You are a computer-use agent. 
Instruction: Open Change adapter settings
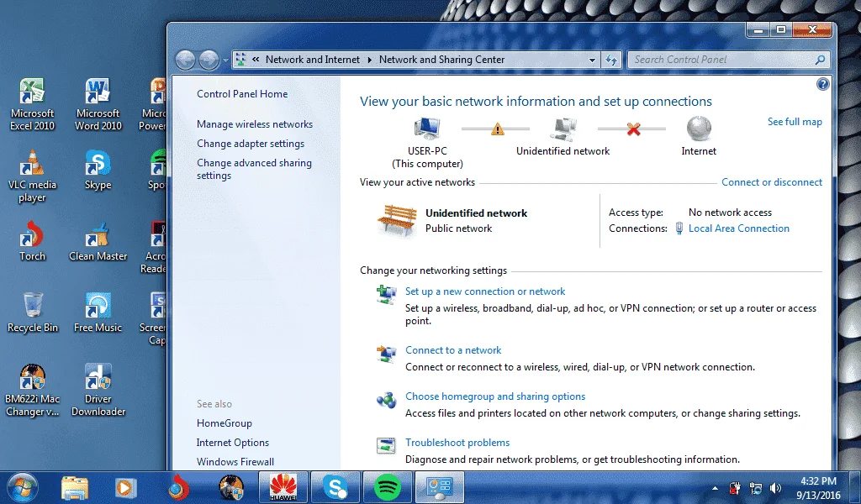click(251, 144)
